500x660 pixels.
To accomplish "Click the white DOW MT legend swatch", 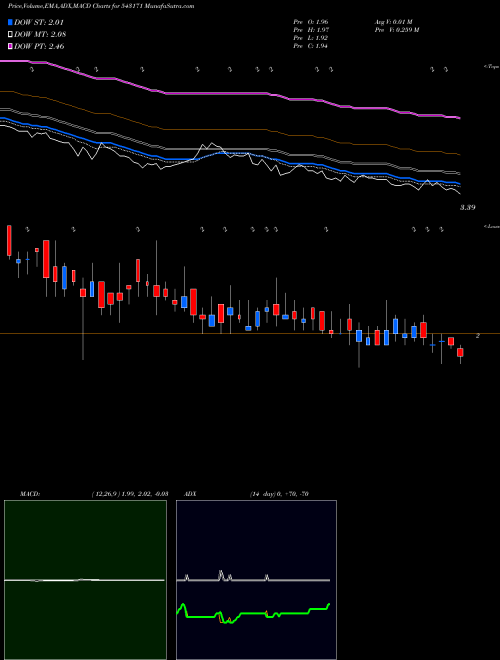I will click(x=10, y=35).
